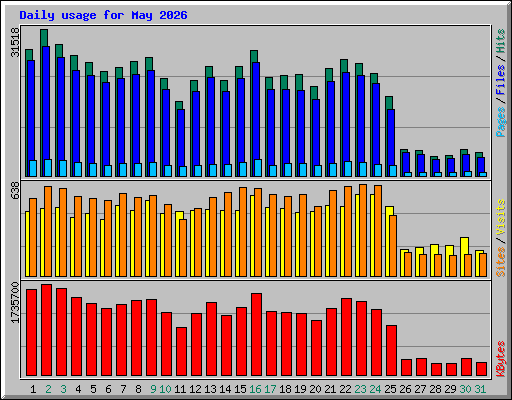Click day label 25 on the x-axis
Screen dimensions: 512x400
tap(390, 389)
